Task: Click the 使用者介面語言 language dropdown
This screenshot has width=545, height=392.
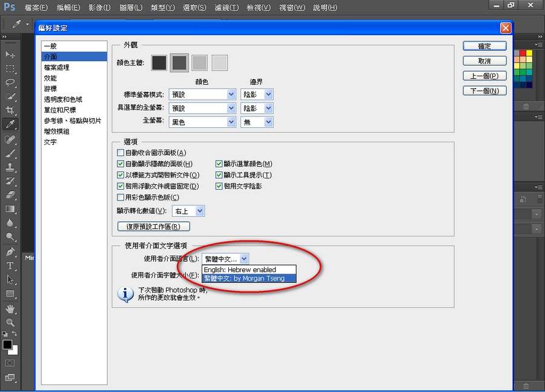Action: point(225,259)
